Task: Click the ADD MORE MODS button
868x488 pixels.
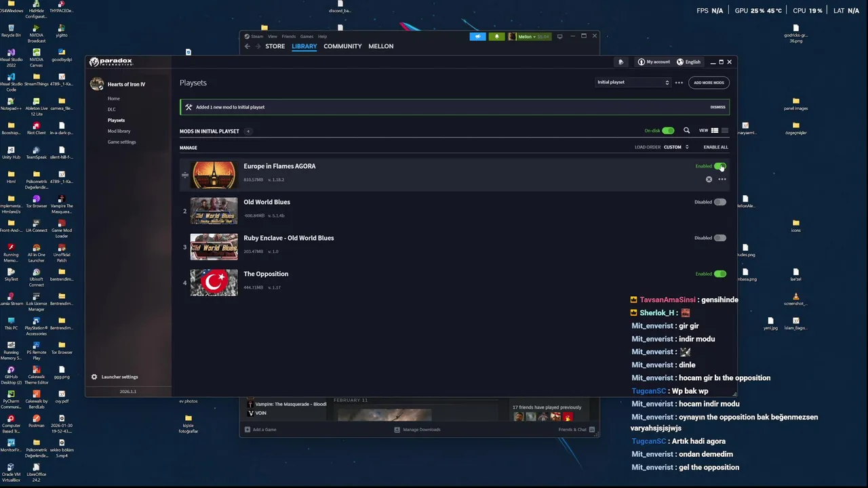Action: pyautogui.click(x=709, y=83)
